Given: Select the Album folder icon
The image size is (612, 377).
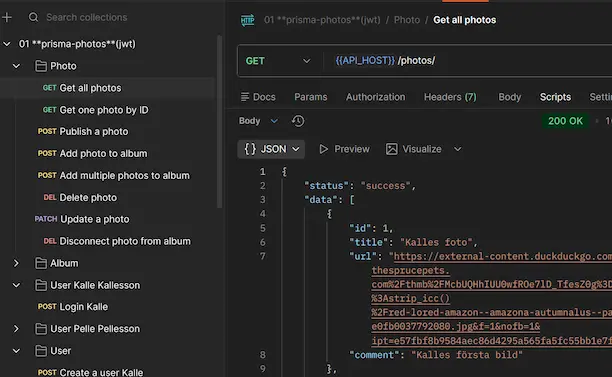Looking at the screenshot, I should tap(41, 263).
